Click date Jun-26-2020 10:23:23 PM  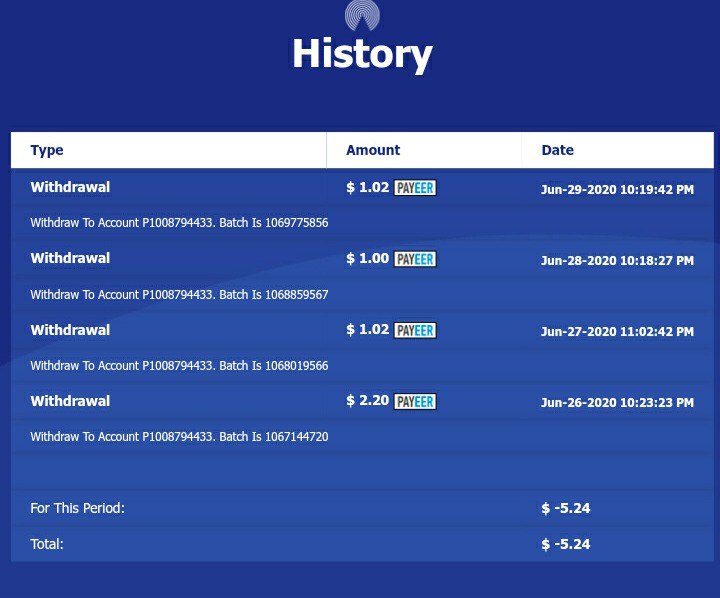[x=617, y=403]
